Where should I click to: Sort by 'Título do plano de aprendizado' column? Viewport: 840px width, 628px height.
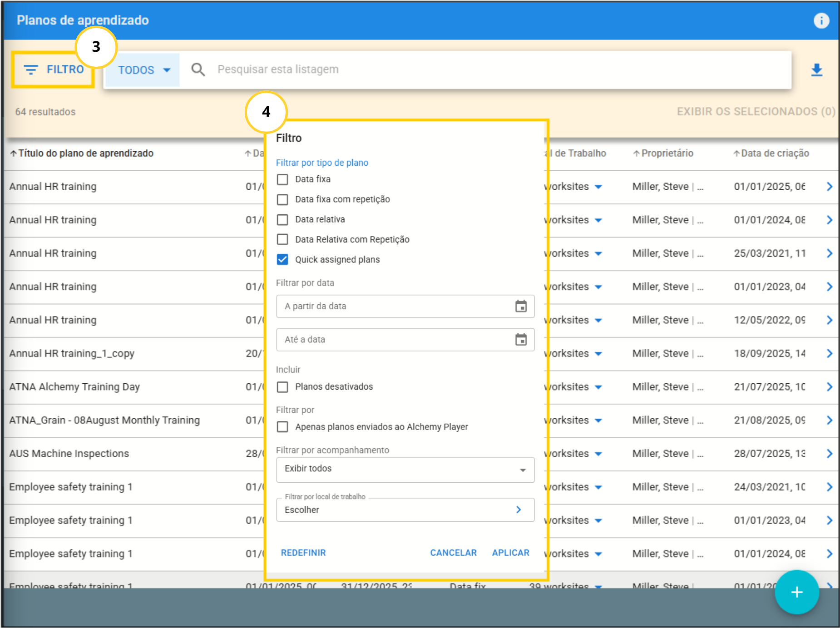click(x=85, y=153)
